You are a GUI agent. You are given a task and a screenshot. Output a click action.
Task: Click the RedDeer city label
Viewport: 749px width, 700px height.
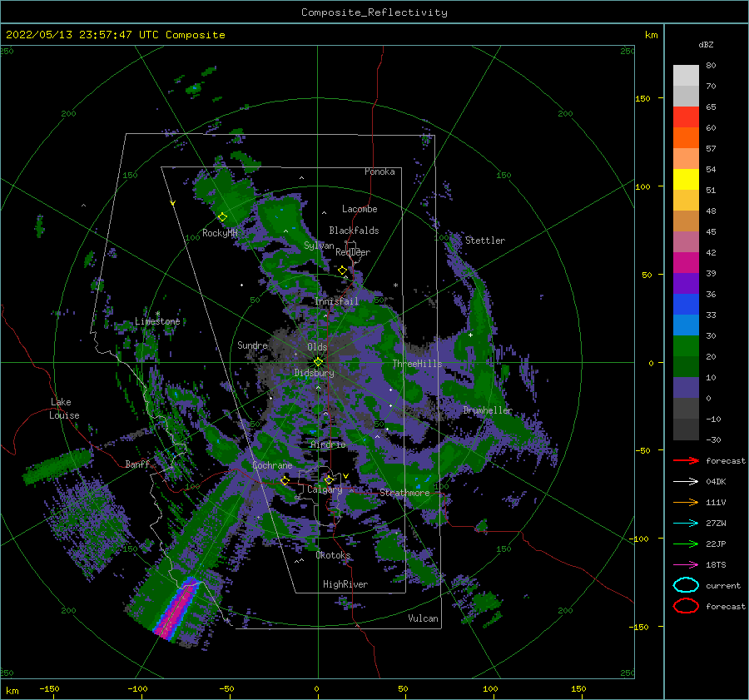[353, 252]
